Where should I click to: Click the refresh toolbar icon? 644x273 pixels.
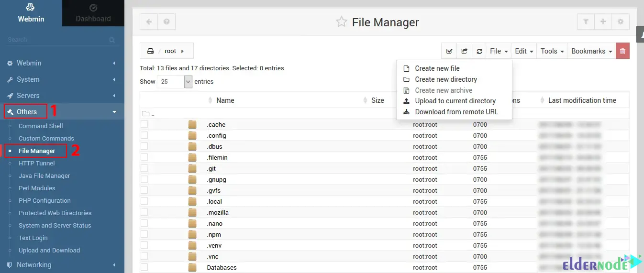click(x=479, y=51)
